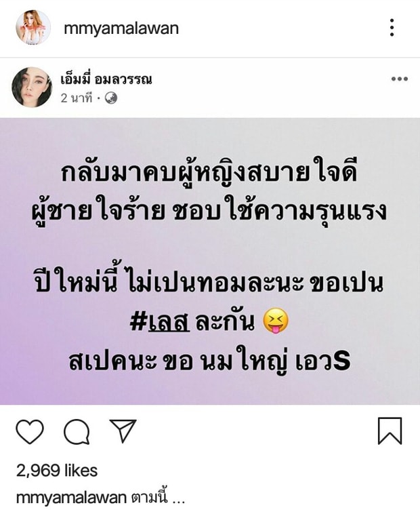Open the three-dot options menu for mmyamalawan
420x516 pixels.
(392, 28)
